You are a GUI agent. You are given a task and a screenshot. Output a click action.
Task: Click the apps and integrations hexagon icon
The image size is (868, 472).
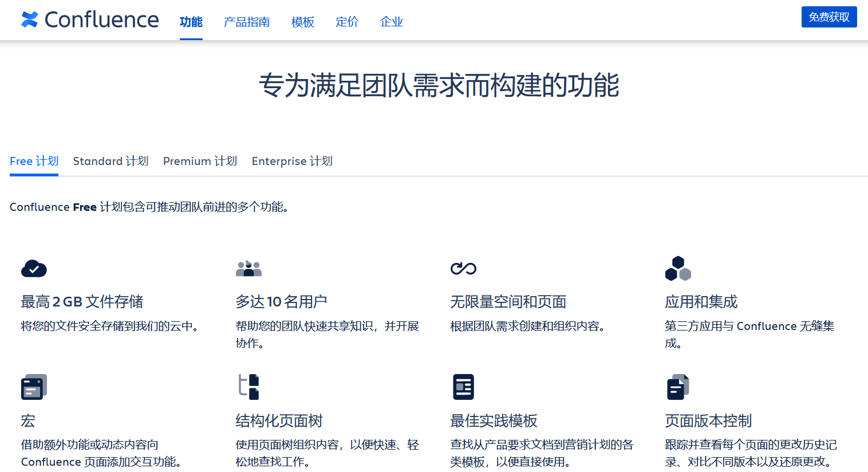pyautogui.click(x=678, y=268)
